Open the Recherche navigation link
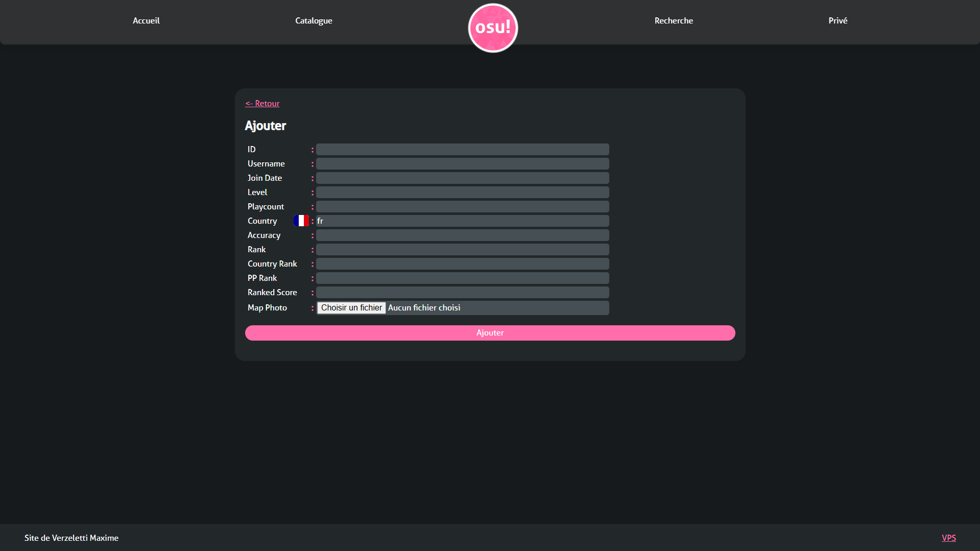This screenshot has width=980, height=551. (674, 20)
